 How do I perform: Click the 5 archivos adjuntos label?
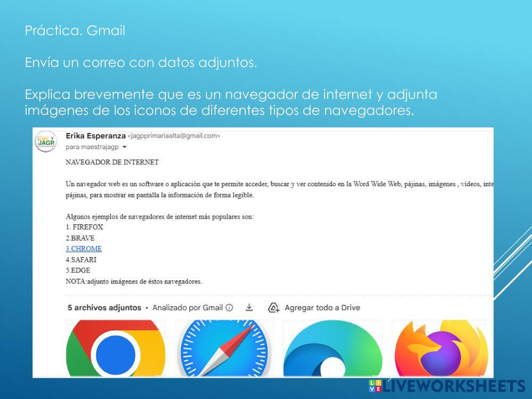pyautogui.click(x=104, y=307)
